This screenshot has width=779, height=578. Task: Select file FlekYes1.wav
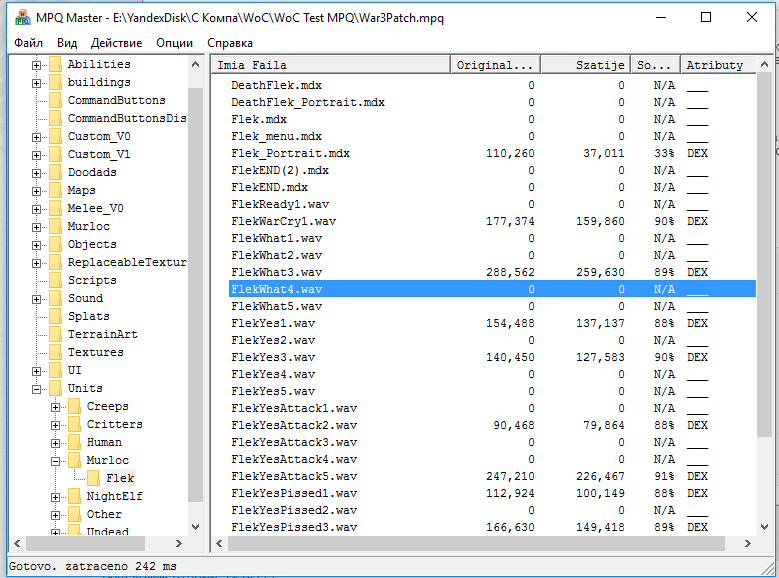point(273,324)
